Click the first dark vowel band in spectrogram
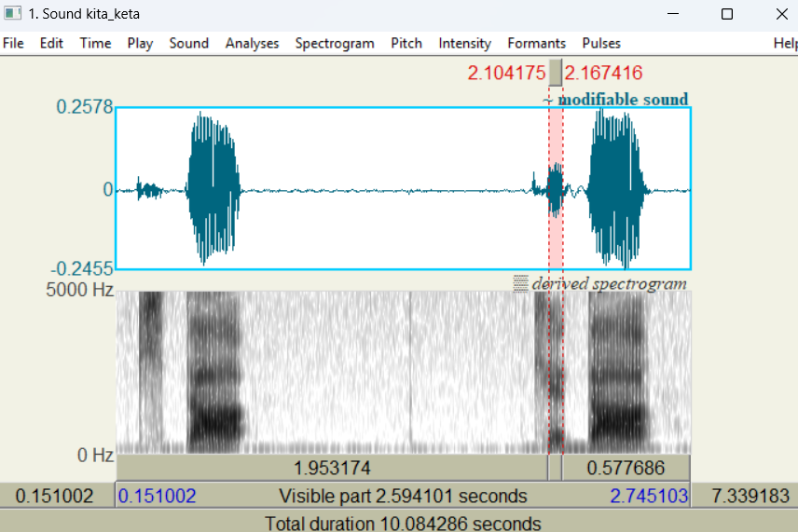The height and width of the screenshot is (532, 798). (x=214, y=372)
